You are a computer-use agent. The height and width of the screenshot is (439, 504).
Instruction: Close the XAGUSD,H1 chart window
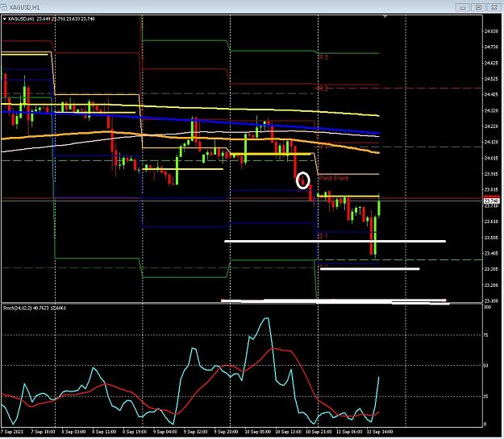click(494, 7)
